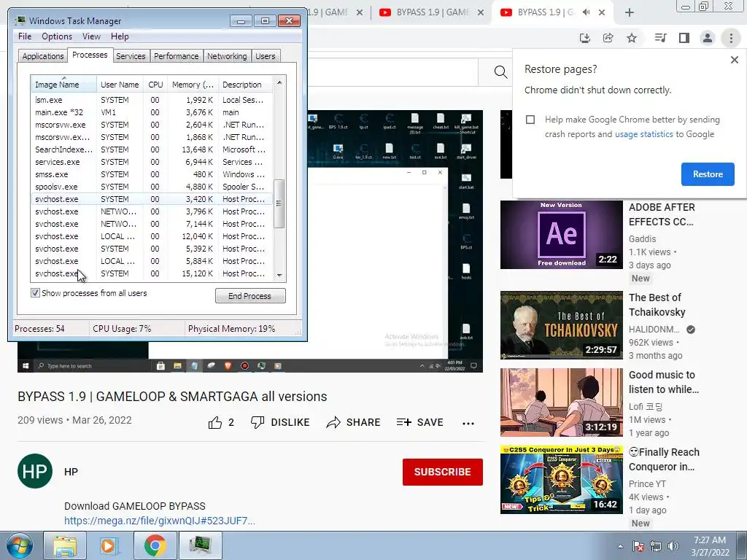Image resolution: width=747 pixels, height=560 pixels.
Task: Switch to the Networking tab
Action: (x=227, y=56)
